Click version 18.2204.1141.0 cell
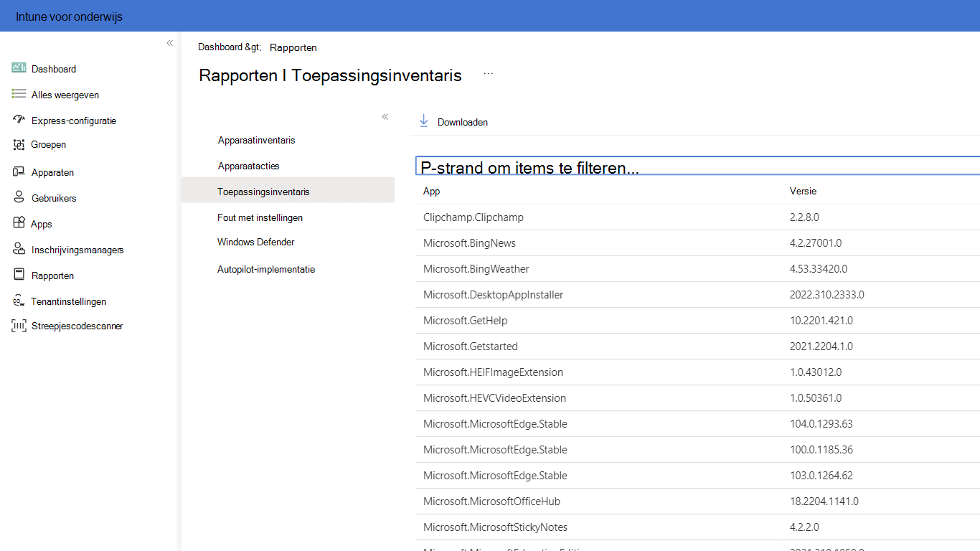Screen dimensions: 980x551 point(824,501)
